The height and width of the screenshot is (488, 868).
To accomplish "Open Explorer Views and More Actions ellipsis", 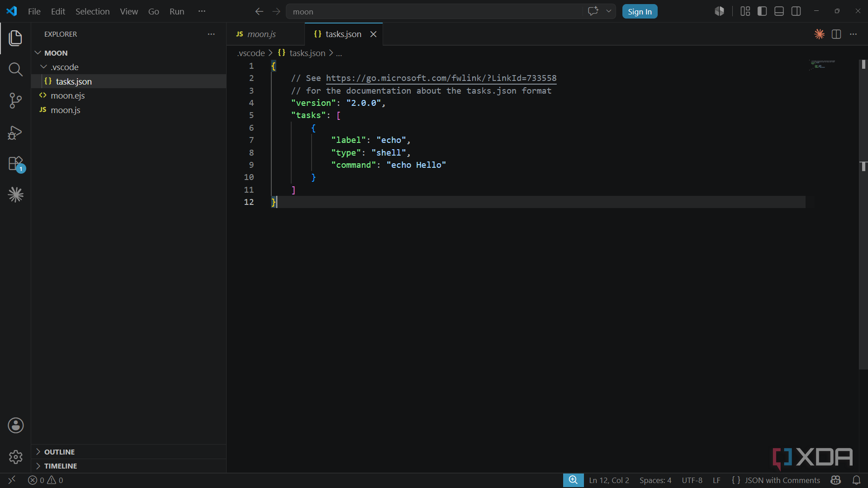I will coord(211,34).
